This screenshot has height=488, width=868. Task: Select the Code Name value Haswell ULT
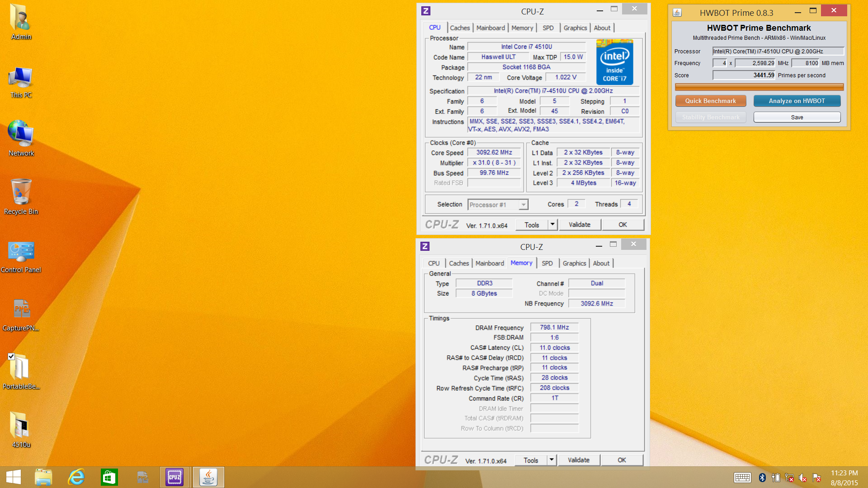coord(498,57)
